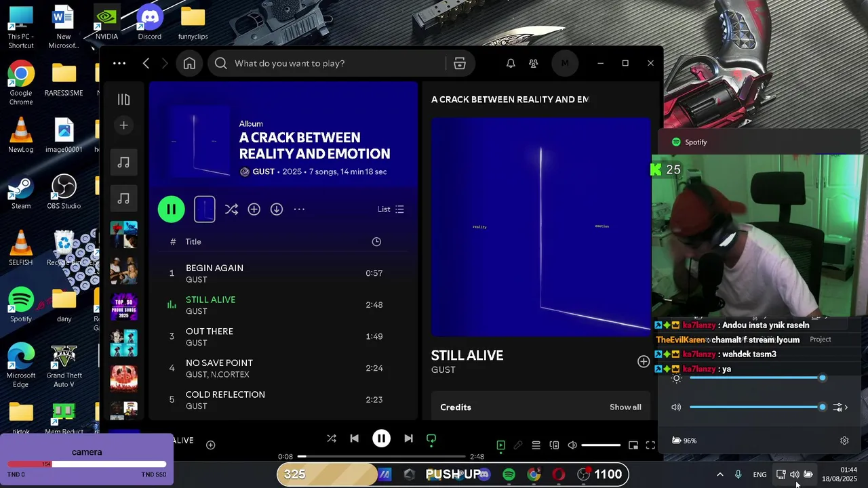
Task: Open lyrics microphone icon
Action: 518,445
